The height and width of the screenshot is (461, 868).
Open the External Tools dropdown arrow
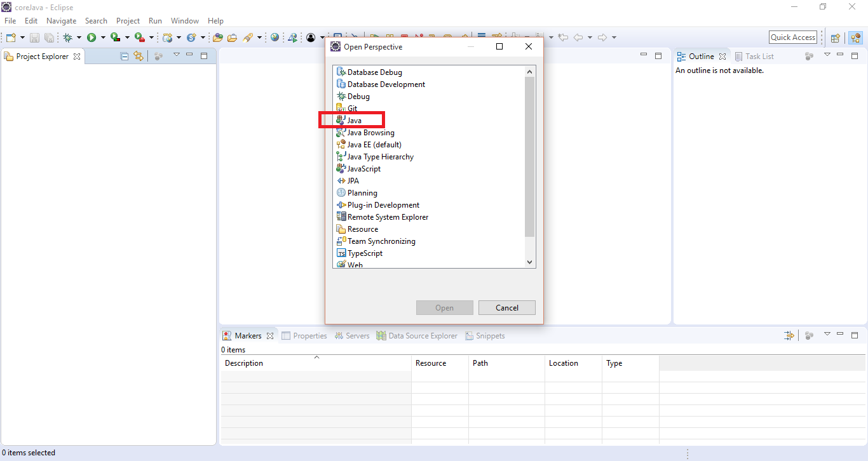coord(152,38)
